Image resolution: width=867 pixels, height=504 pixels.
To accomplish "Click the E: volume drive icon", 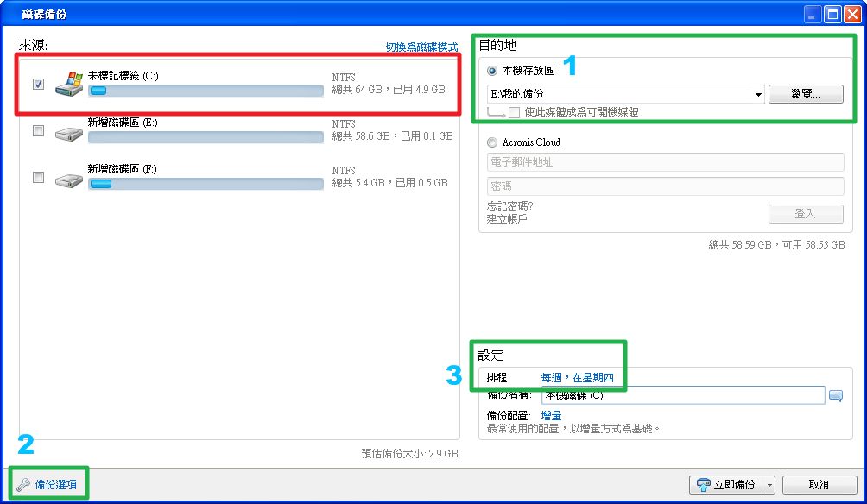I will [x=69, y=133].
